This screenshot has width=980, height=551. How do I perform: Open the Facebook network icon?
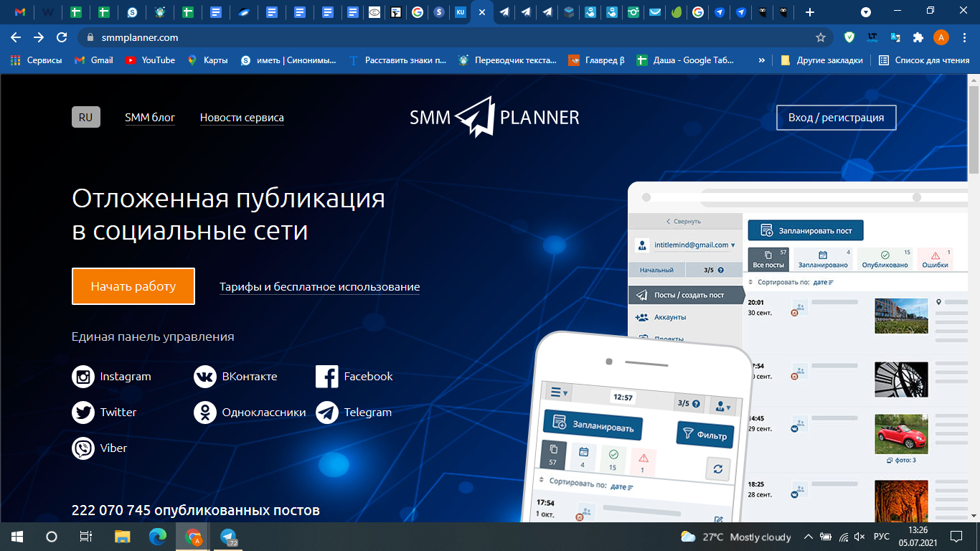click(327, 377)
